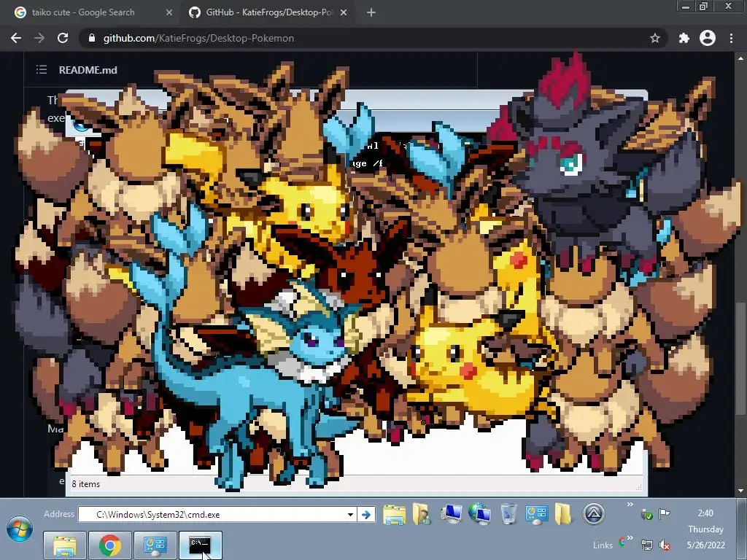The width and height of the screenshot is (747, 560).
Task: Go back in Chrome browser
Action: coord(16,38)
